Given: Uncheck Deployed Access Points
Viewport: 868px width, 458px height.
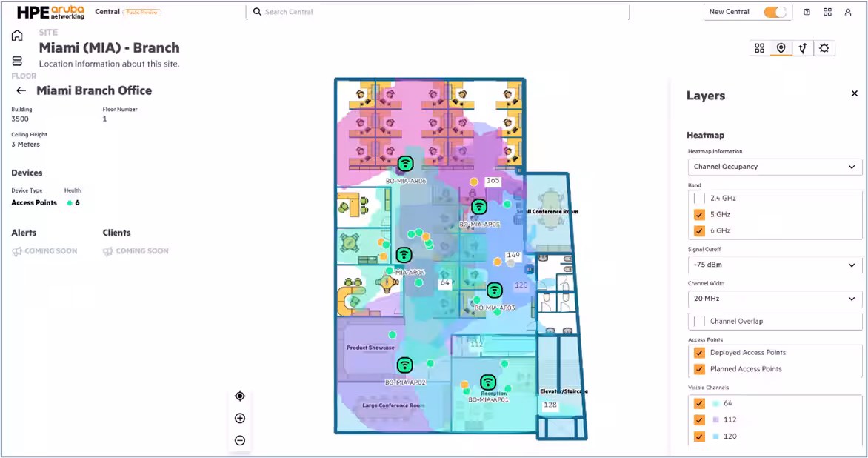Looking at the screenshot, I should click(699, 352).
